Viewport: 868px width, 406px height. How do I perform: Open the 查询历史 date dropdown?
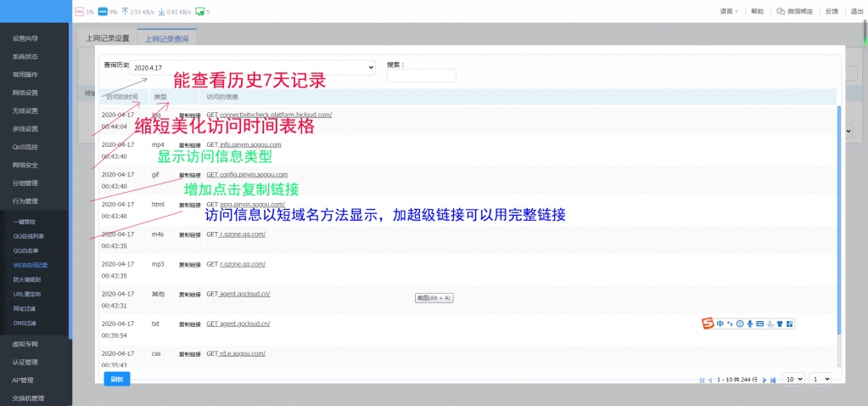click(252, 67)
